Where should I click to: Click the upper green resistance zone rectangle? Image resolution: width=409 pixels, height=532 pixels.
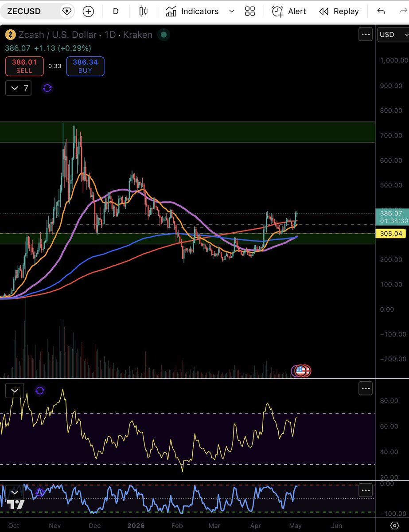tap(187, 132)
